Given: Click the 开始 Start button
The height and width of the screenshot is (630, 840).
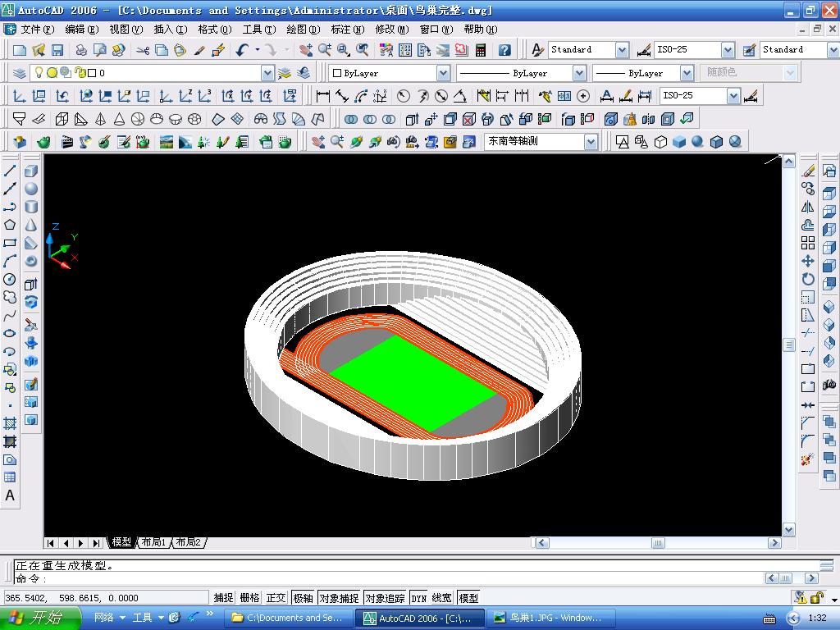Looking at the screenshot, I should click(40, 618).
